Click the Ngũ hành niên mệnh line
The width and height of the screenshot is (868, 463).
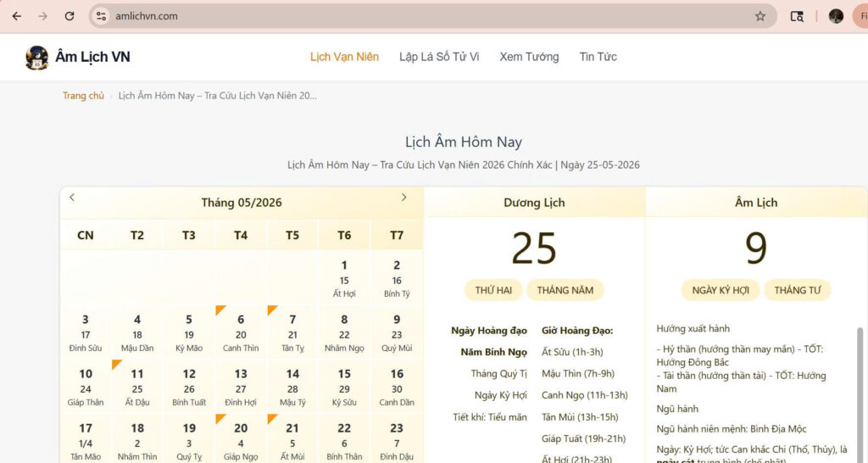pyautogui.click(x=732, y=429)
